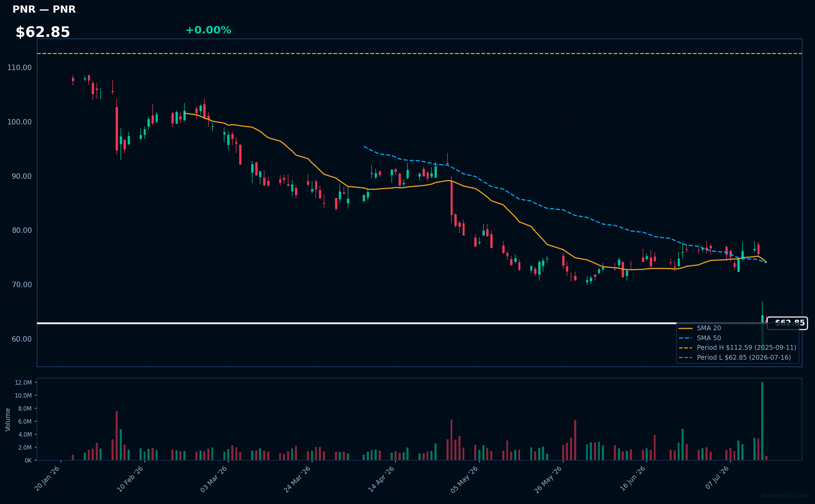Click the 70.00 price axis label
The image size is (815, 504).
[22, 285]
